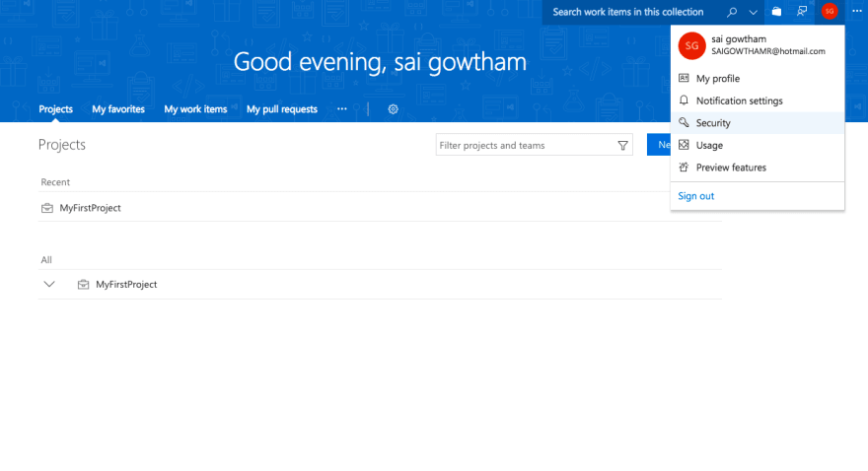
Task: Click the notification bell icon
Action: (685, 101)
